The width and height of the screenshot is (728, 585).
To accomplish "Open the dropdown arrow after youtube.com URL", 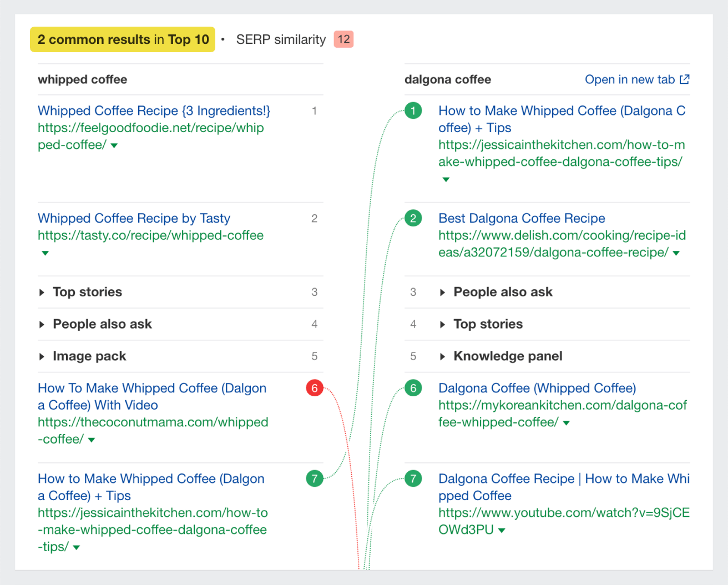I will [502, 531].
